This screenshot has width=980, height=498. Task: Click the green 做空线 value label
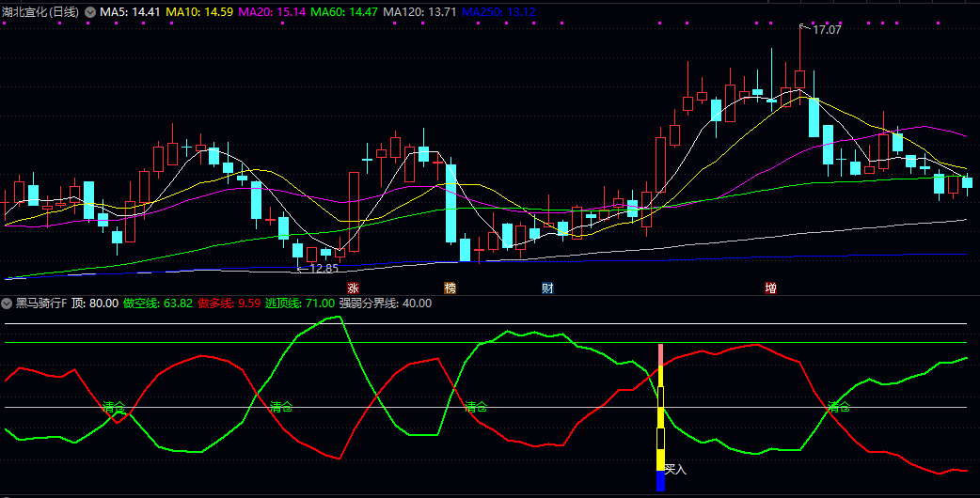click(157, 303)
